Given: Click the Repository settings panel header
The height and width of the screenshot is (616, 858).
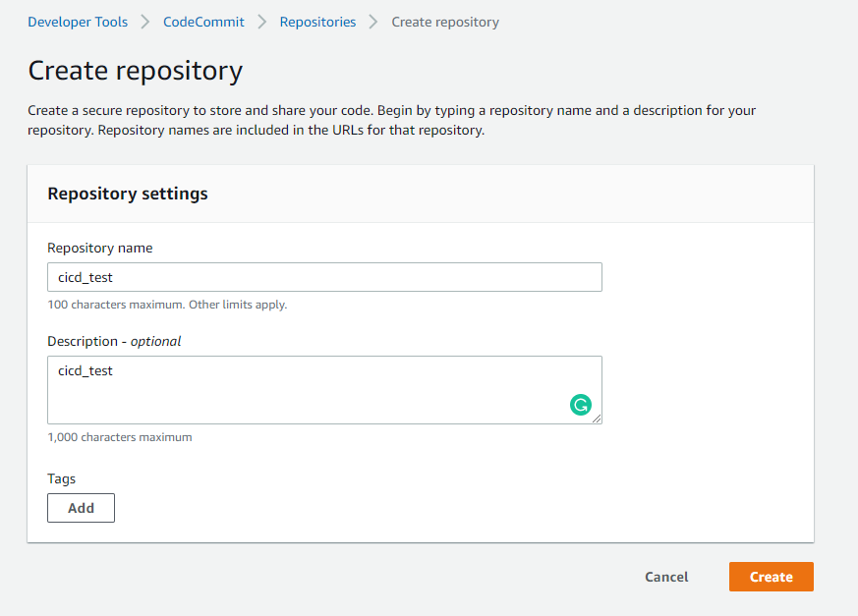Looking at the screenshot, I should [128, 194].
